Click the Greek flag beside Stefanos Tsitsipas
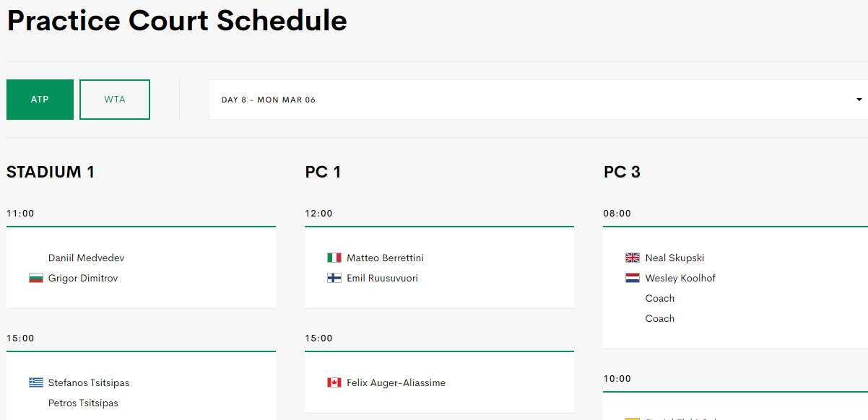Screen dimensions: 868x420 coord(36,383)
